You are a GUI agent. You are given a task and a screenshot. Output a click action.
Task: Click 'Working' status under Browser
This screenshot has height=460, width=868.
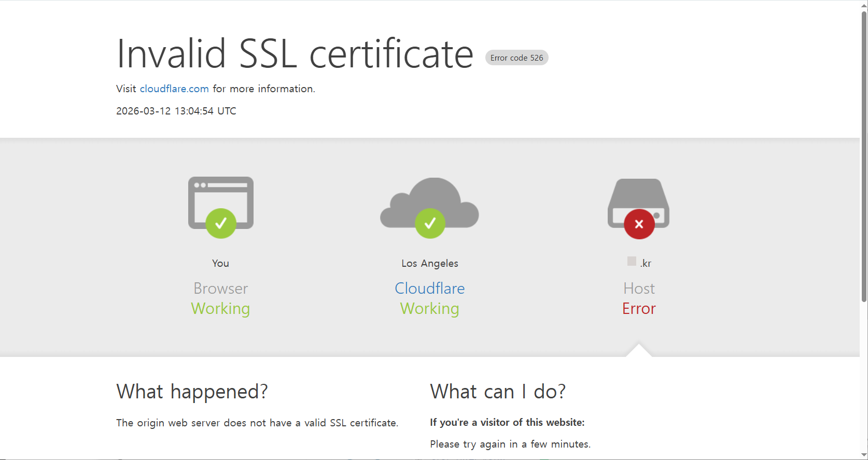221,308
